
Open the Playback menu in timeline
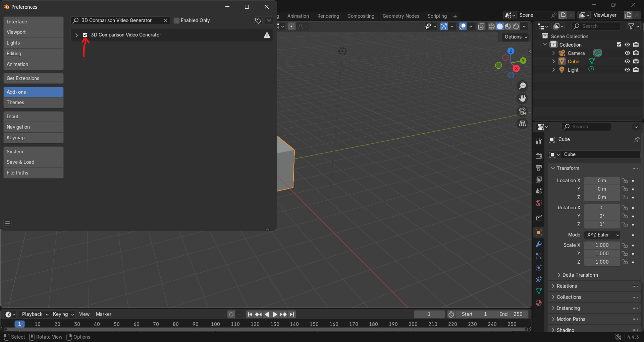pyautogui.click(x=35, y=314)
